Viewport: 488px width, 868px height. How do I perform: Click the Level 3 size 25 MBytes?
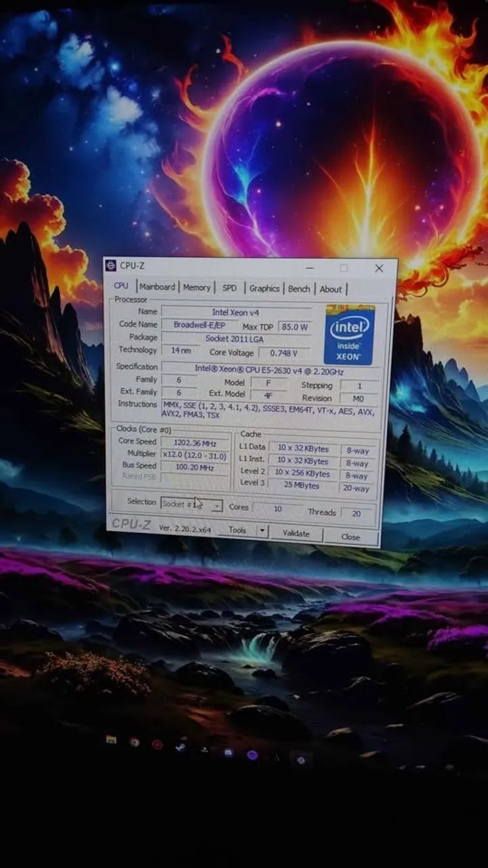tap(302, 486)
